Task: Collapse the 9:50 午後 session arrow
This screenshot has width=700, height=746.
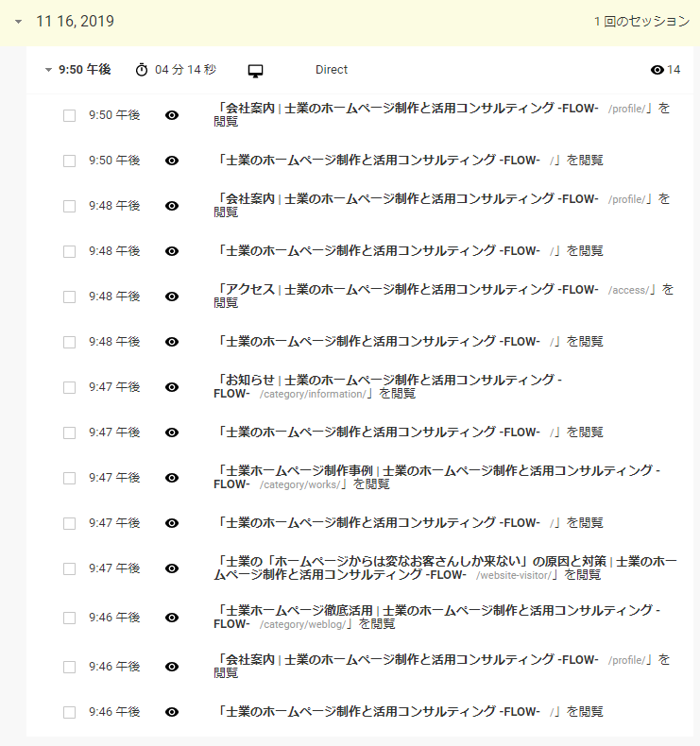Action: coord(48,70)
